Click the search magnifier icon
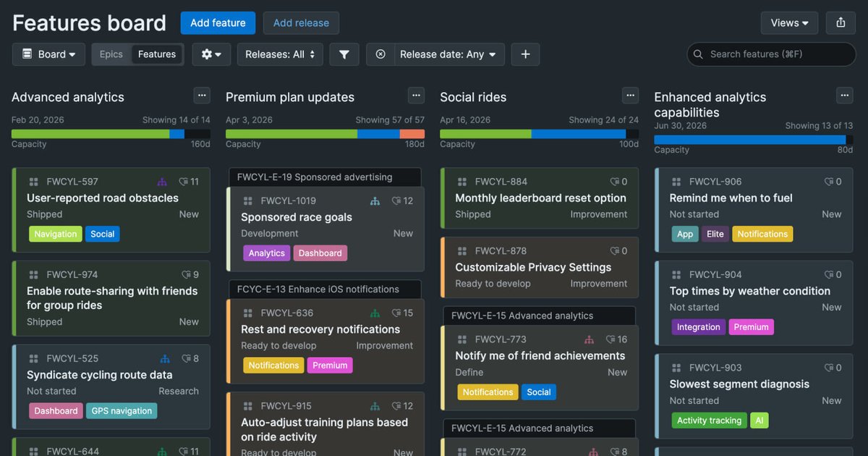The image size is (868, 456). click(x=698, y=54)
